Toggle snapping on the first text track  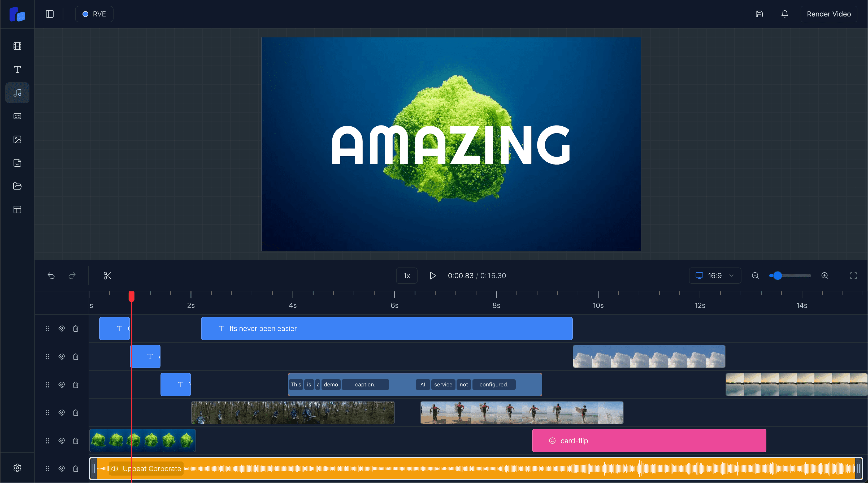coord(62,328)
